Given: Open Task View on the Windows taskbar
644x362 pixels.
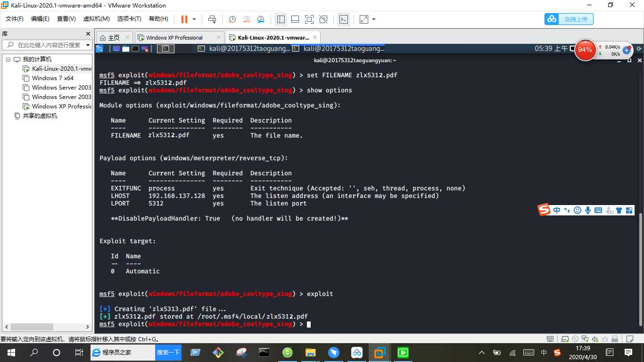Looking at the screenshot, I should coord(79,353).
